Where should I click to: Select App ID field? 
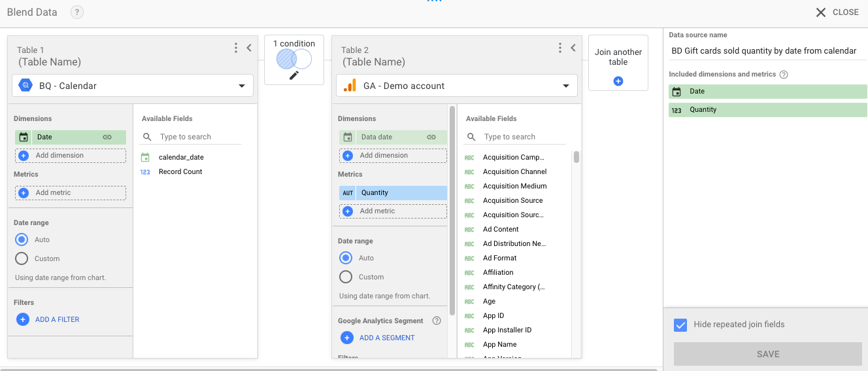click(x=493, y=315)
